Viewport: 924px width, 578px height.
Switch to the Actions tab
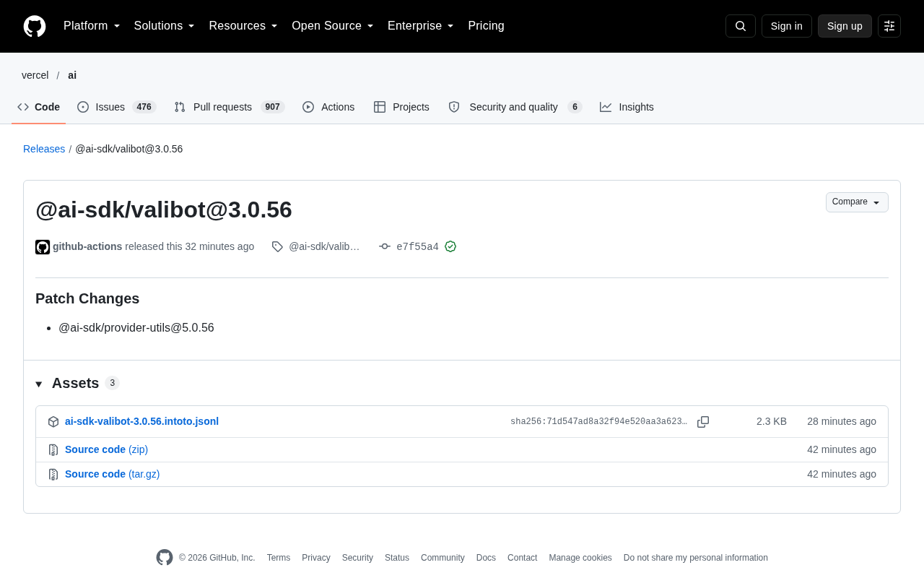point(328,107)
